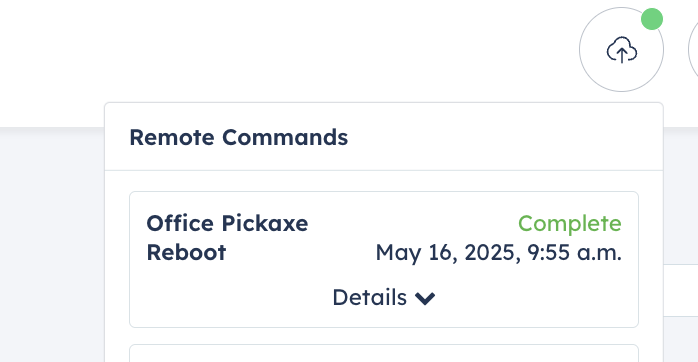The height and width of the screenshot is (362, 698).
Task: Click the Reboot command name text
Action: pyautogui.click(x=186, y=252)
